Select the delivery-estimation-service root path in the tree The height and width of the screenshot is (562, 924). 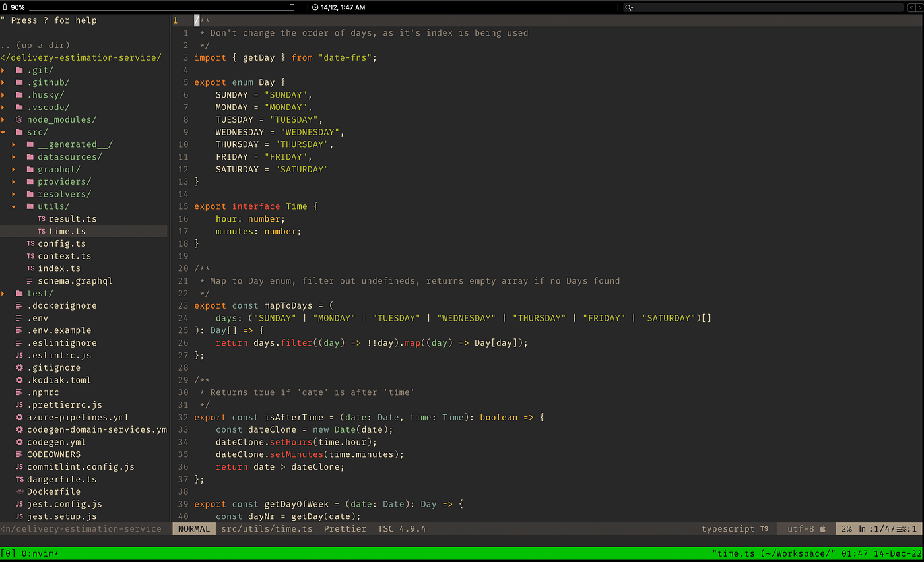point(81,57)
